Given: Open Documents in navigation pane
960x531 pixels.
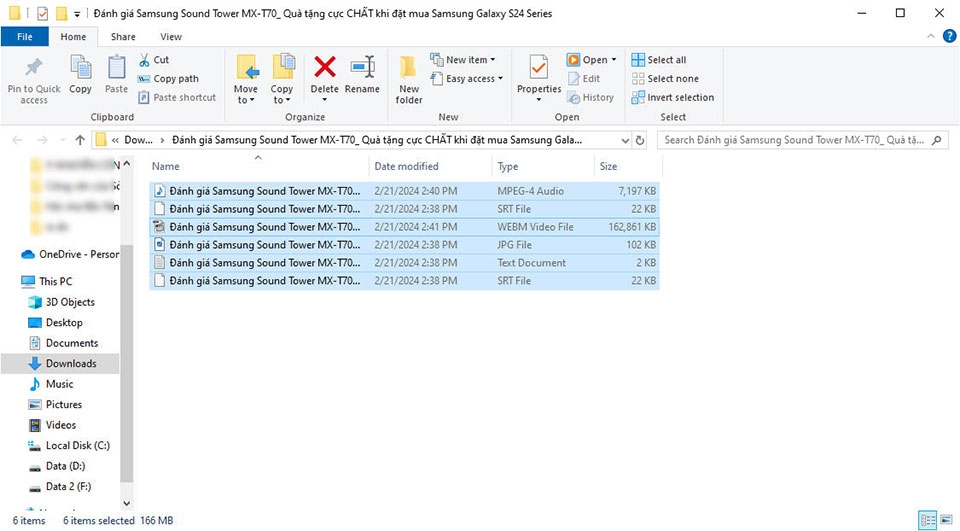Looking at the screenshot, I should coord(63,343).
